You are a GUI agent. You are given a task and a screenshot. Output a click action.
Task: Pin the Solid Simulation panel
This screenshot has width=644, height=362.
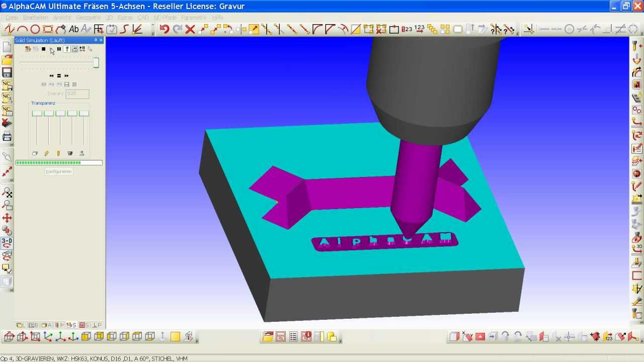[x=96, y=40]
